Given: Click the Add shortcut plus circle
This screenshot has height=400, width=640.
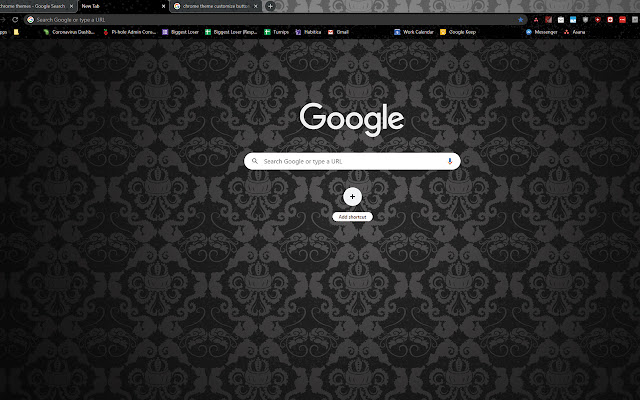Looking at the screenshot, I should [352, 196].
